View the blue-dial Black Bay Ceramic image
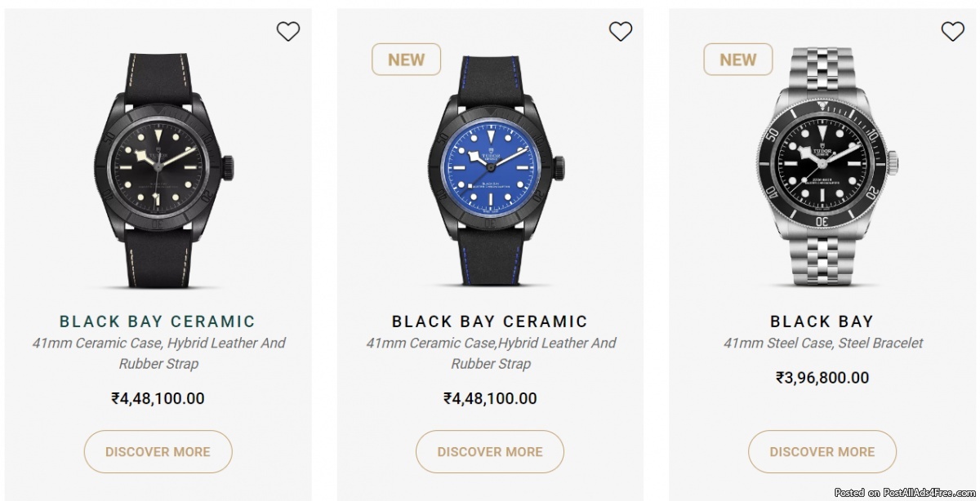This screenshot has width=980, height=501. (490, 170)
